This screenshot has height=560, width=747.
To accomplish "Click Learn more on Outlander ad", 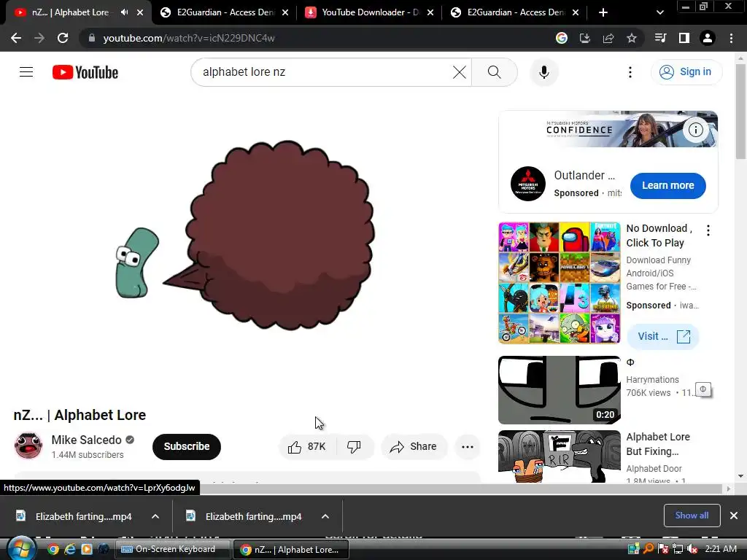I will (x=668, y=186).
